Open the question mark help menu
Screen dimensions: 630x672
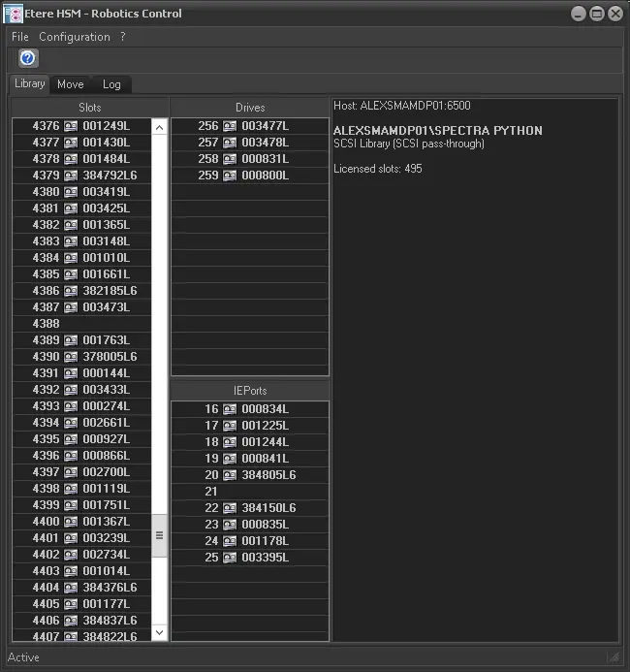(123, 37)
